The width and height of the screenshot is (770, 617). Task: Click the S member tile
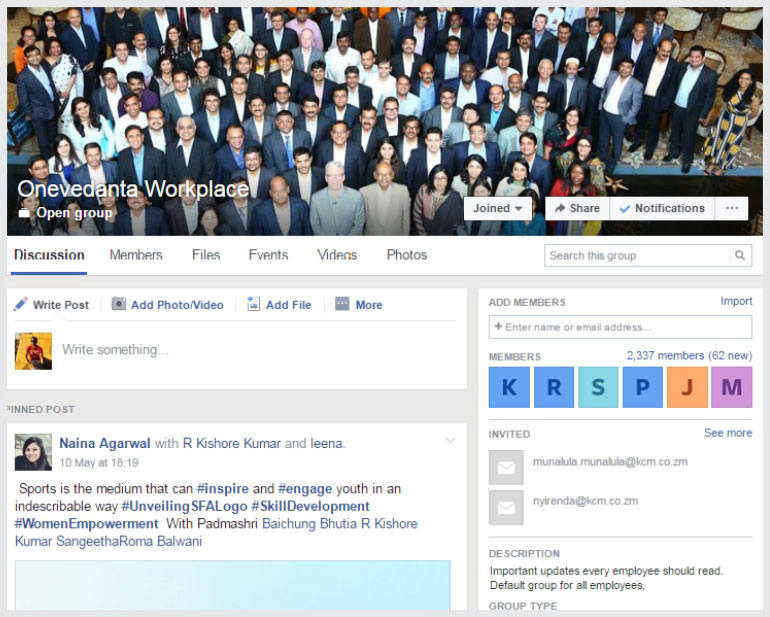tap(598, 387)
